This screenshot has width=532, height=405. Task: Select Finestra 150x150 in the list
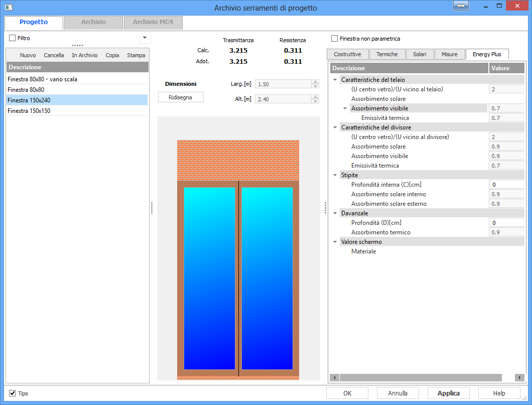29,111
